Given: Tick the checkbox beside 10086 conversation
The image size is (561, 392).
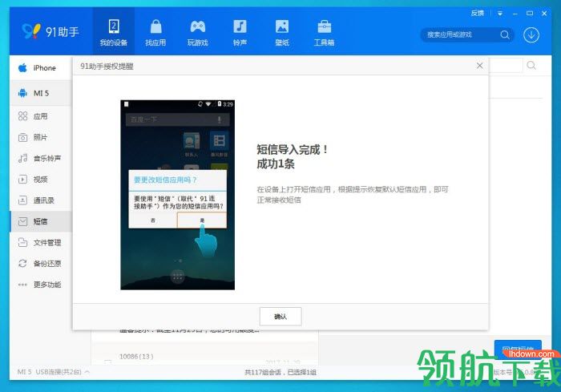Looking at the screenshot, I should pos(107,362).
